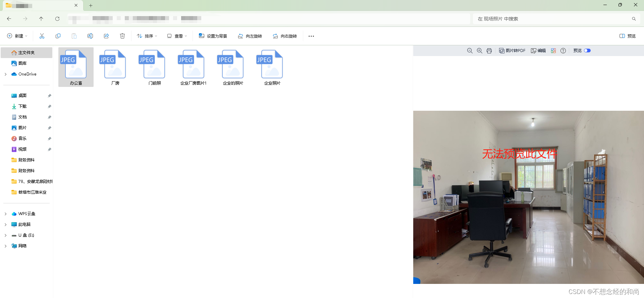The image size is (644, 298).
Task: Zoom in the preview image
Action: (x=480, y=51)
